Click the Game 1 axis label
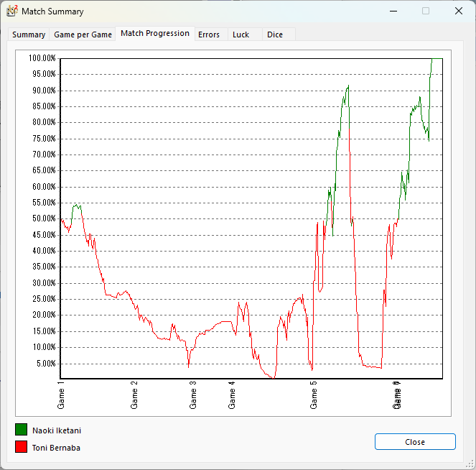The image size is (476, 470). pyautogui.click(x=61, y=395)
